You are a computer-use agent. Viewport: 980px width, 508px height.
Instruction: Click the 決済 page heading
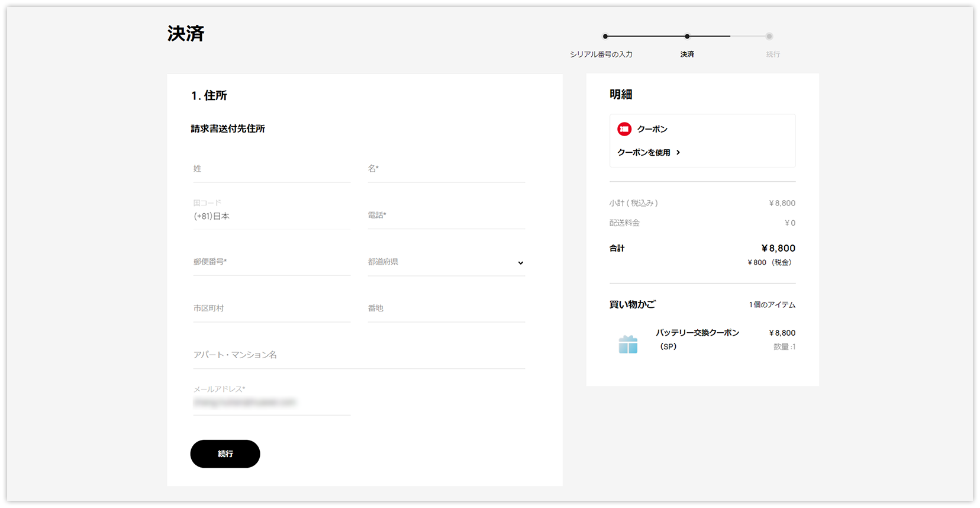pyautogui.click(x=186, y=34)
